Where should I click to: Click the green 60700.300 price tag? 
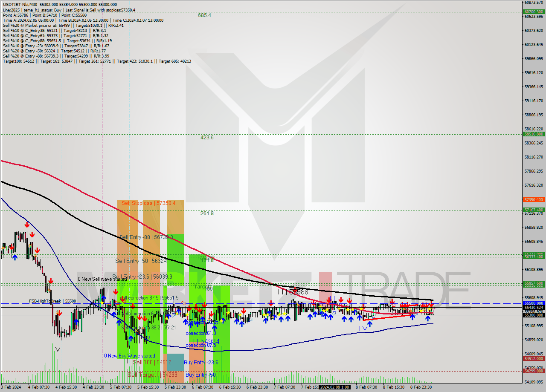(534, 12)
